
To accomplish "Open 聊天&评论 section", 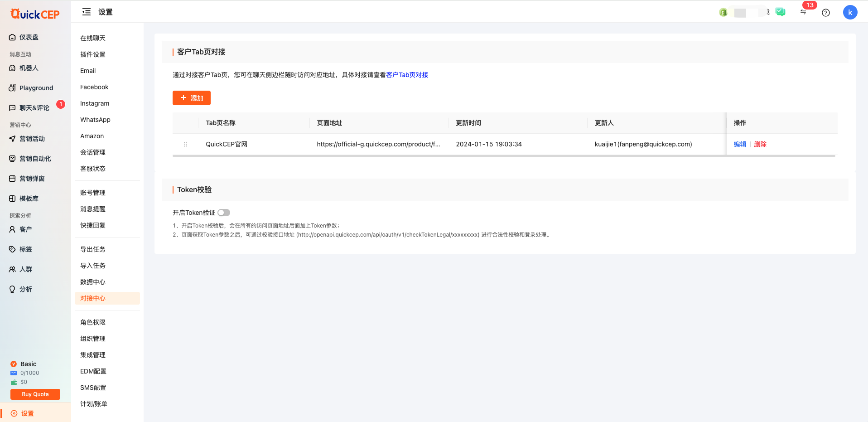I will (x=34, y=108).
